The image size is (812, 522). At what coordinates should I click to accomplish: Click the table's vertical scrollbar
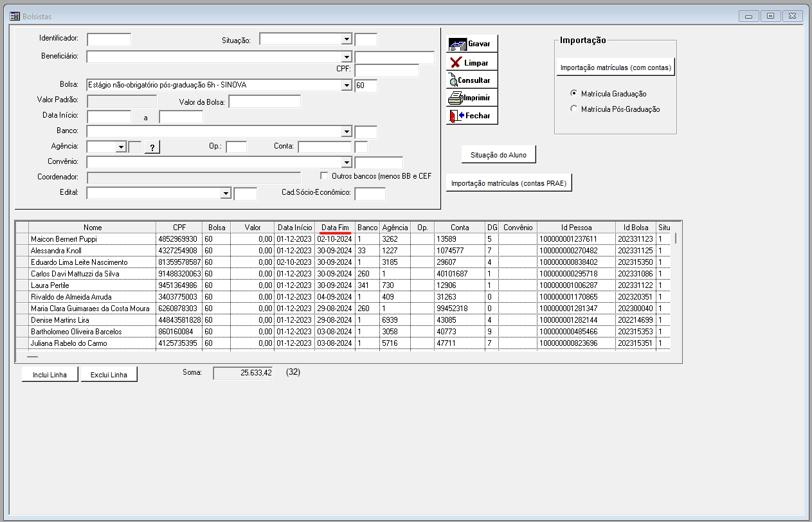click(x=675, y=289)
